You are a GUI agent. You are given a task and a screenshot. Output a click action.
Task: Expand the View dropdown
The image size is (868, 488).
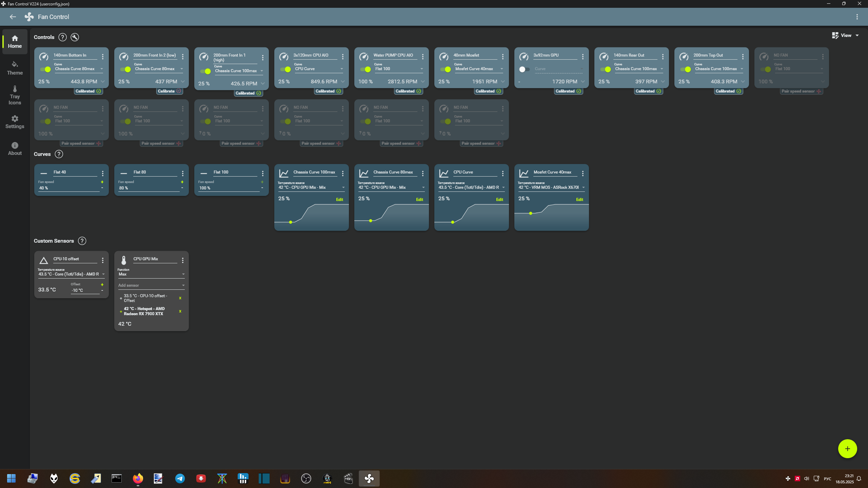tap(846, 35)
